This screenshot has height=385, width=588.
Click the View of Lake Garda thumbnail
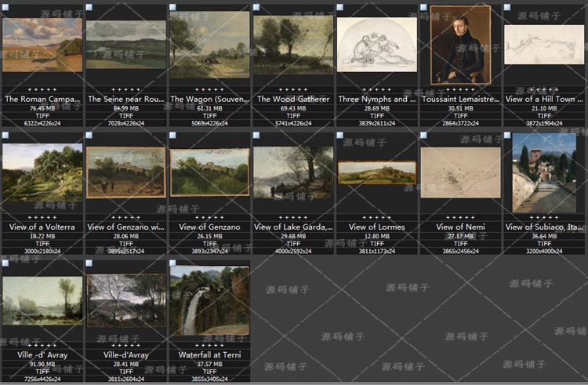pyautogui.click(x=293, y=173)
